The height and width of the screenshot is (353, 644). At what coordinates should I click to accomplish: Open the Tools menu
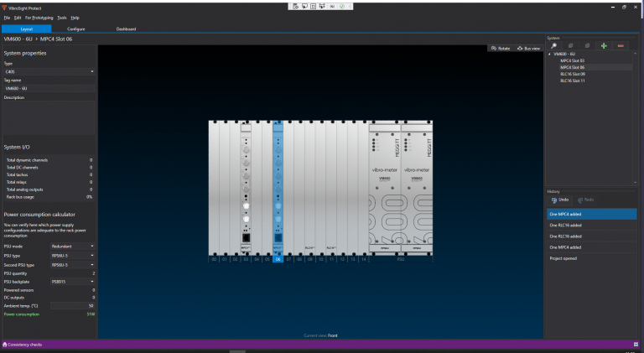tap(62, 18)
